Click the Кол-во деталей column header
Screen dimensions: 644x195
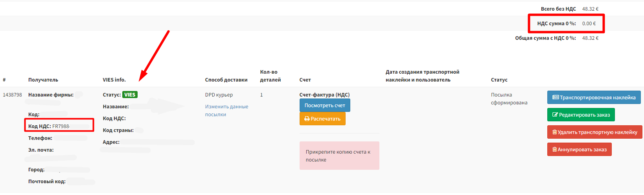point(270,76)
